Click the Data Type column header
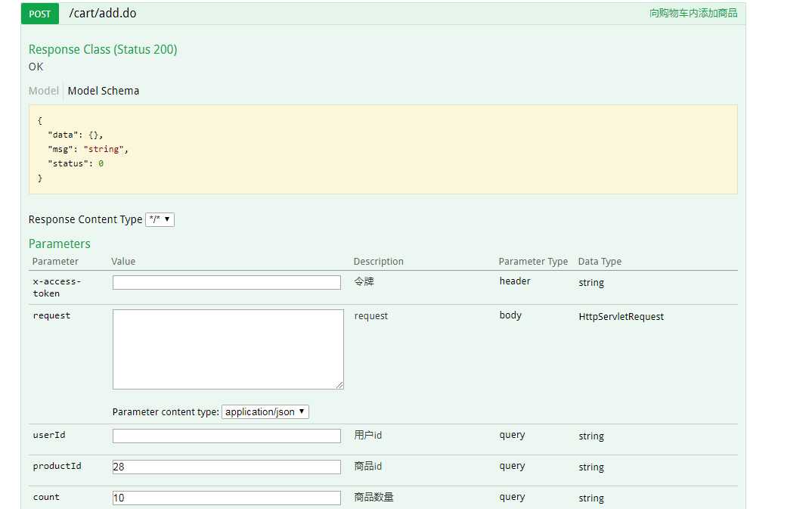The image size is (812, 509). coord(600,262)
